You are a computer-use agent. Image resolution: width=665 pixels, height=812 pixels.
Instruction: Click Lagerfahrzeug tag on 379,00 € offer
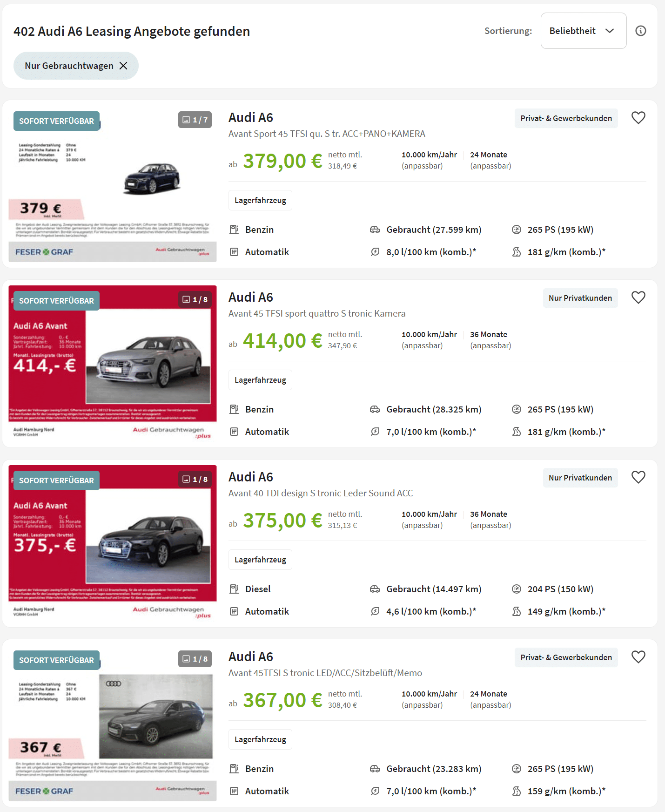click(x=260, y=200)
